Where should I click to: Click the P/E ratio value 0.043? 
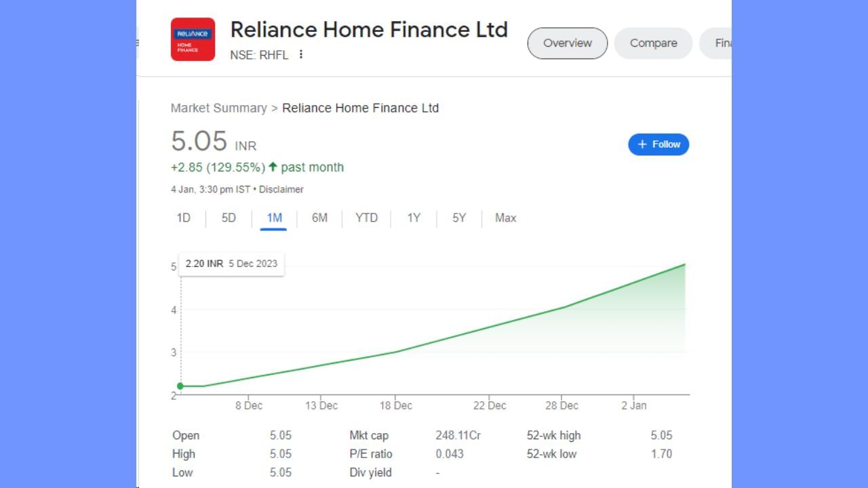[450, 453]
